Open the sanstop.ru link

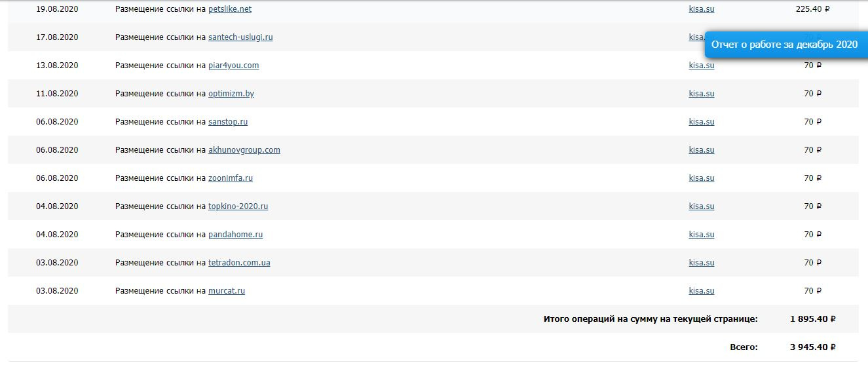pyautogui.click(x=228, y=122)
